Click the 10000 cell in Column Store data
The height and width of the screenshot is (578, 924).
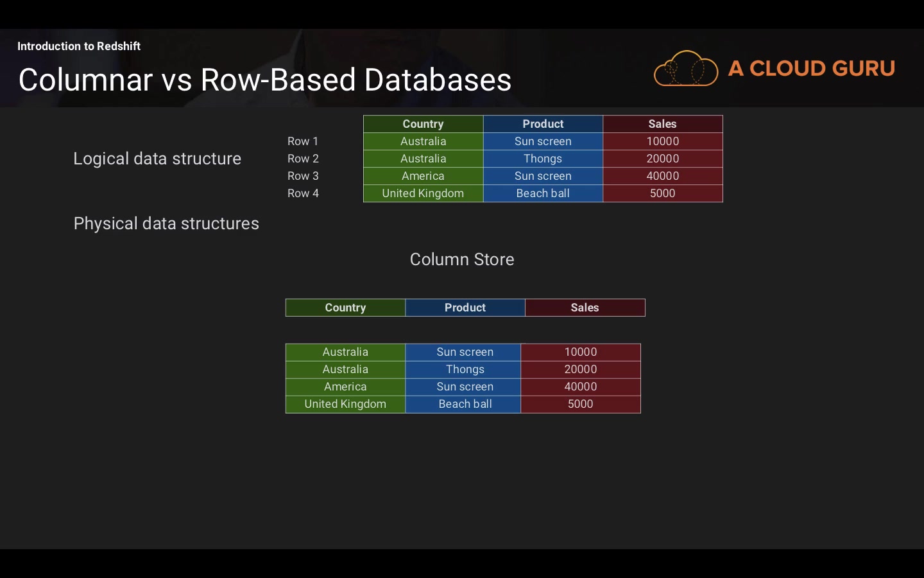tap(581, 352)
